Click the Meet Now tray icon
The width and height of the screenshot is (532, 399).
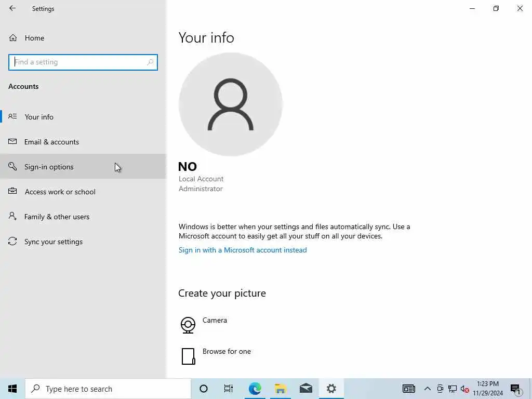440,389
